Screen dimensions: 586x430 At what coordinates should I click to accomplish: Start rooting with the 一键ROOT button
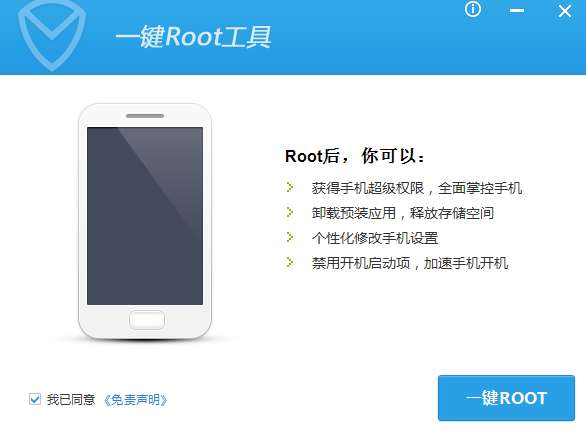(x=506, y=398)
